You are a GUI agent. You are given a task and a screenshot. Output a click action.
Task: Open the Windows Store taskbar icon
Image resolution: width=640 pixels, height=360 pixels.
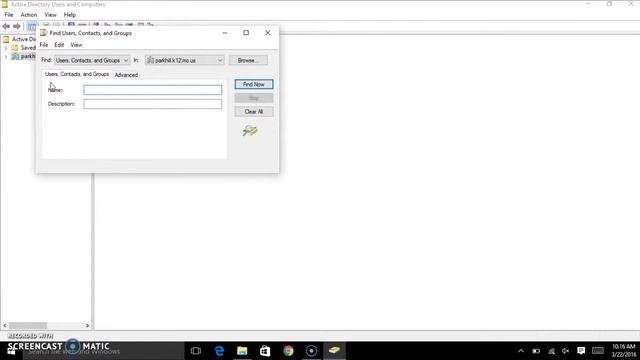(x=265, y=351)
